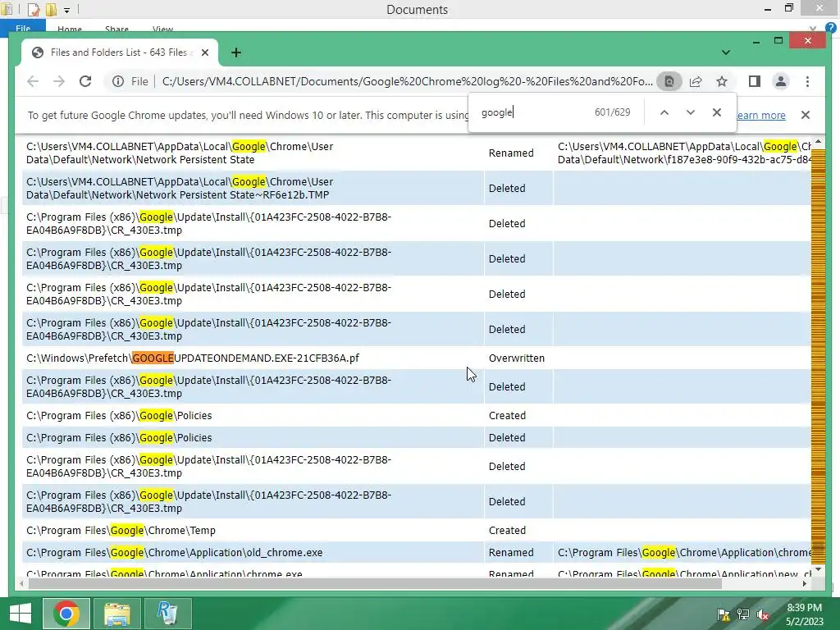Close the Files and Folders List tab

click(x=204, y=52)
